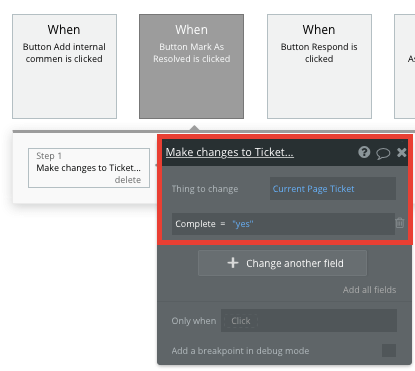The image size is (415, 371).
Task: Select the Step 1 Make changes to Ticket box
Action: point(89,168)
